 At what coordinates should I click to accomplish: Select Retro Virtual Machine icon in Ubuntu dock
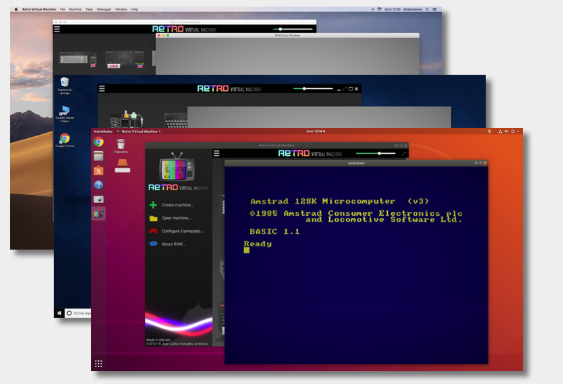point(98,214)
